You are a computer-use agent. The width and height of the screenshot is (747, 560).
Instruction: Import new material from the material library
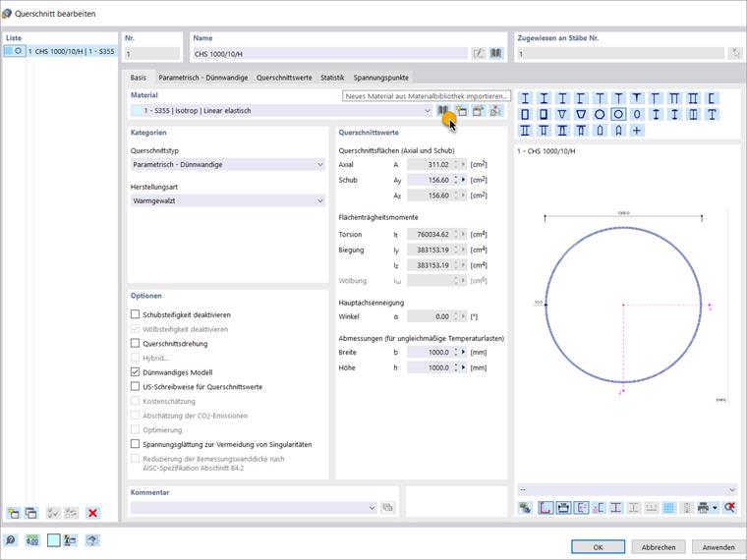(x=442, y=111)
